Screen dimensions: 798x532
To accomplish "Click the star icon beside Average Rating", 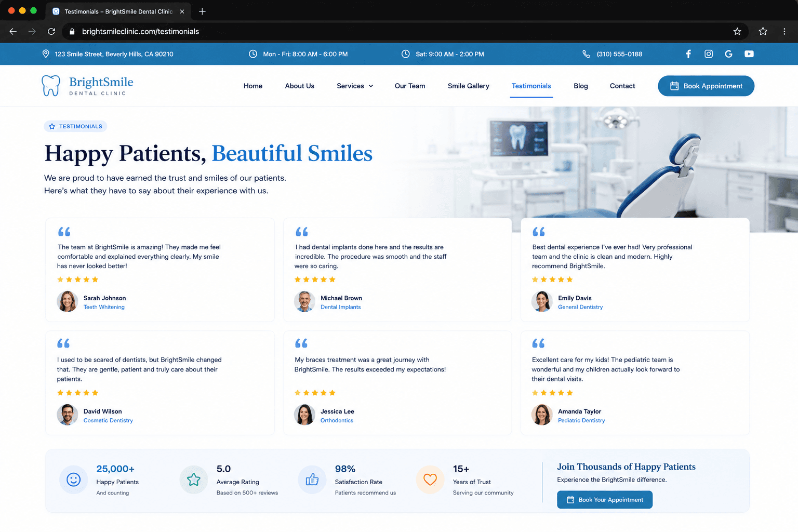I will tap(194, 480).
